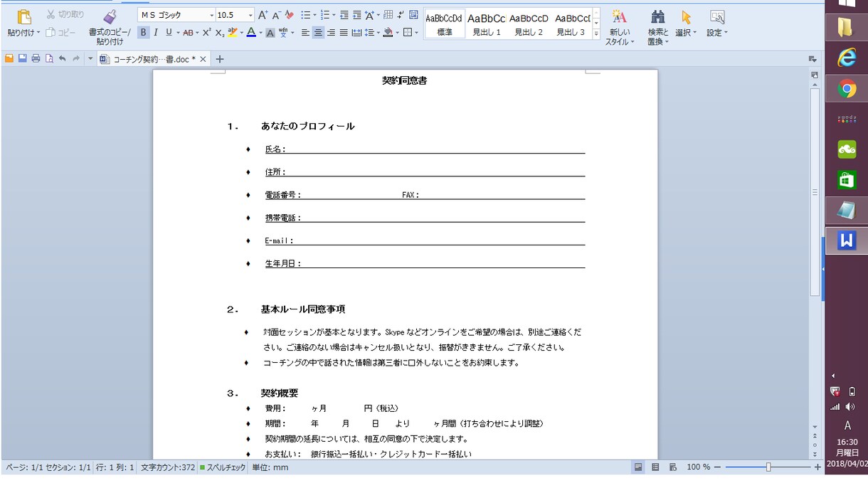Screen dimensions: 868x488
Task: Apply the 見出し 1 style
Action: [487, 24]
